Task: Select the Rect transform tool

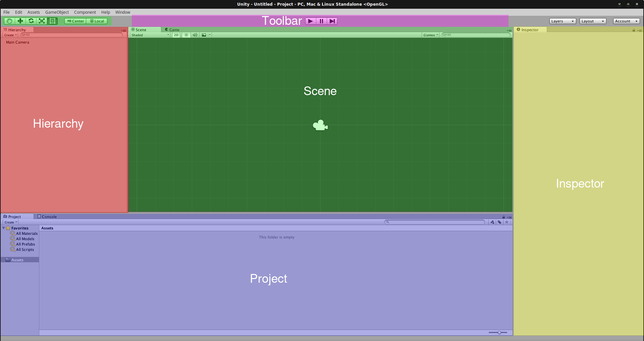Action: click(x=52, y=21)
